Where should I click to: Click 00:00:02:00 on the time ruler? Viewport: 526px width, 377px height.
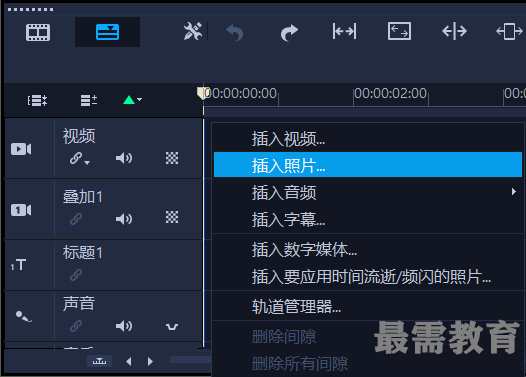pos(390,93)
